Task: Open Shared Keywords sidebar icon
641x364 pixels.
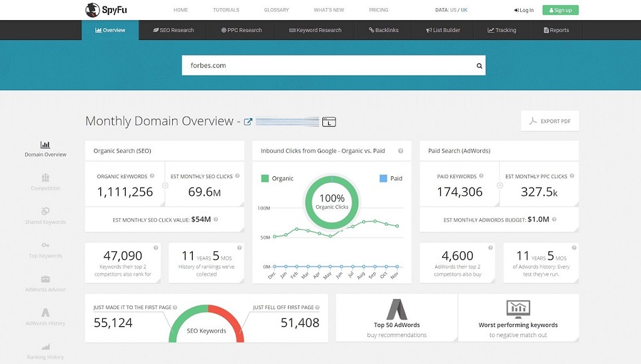Action: pos(45,211)
